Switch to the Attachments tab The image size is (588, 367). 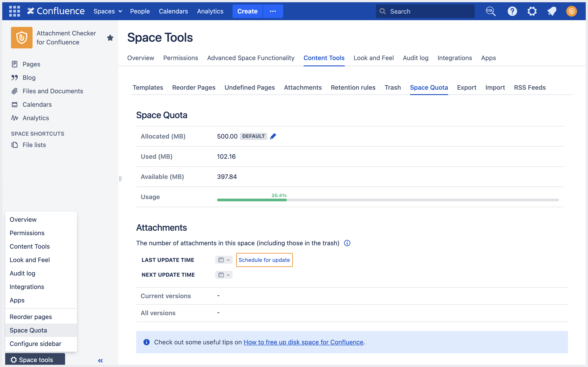[x=303, y=87]
